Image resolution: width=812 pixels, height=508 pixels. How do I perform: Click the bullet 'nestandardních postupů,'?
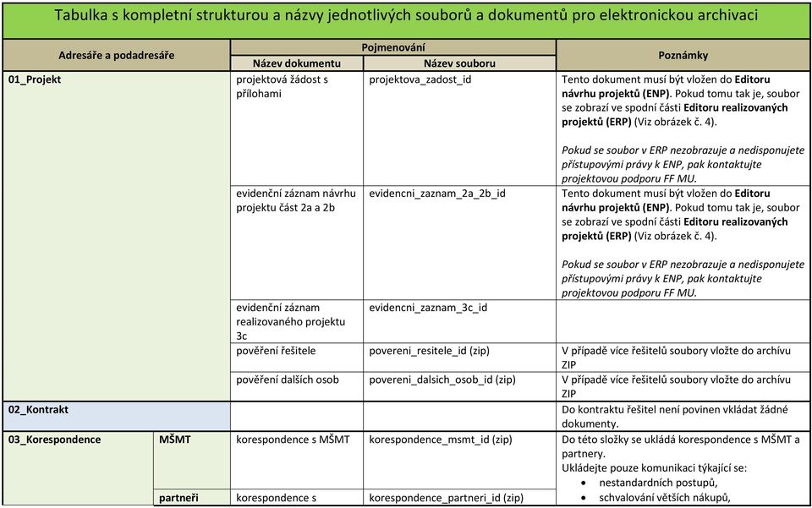658,483
